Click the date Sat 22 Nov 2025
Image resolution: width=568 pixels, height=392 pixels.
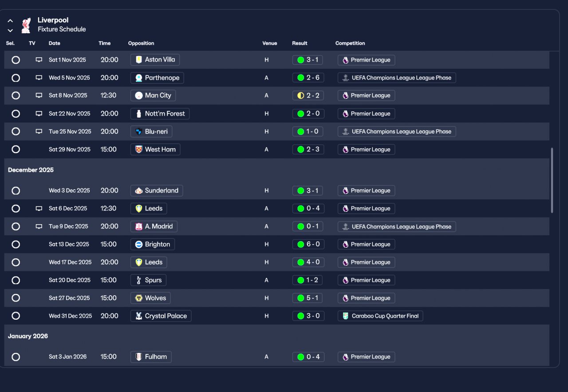[x=70, y=114]
